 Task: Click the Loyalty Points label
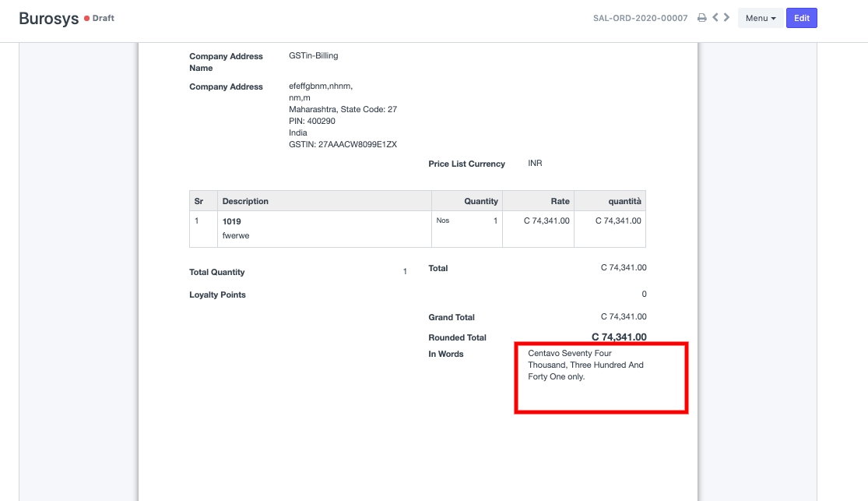click(217, 295)
